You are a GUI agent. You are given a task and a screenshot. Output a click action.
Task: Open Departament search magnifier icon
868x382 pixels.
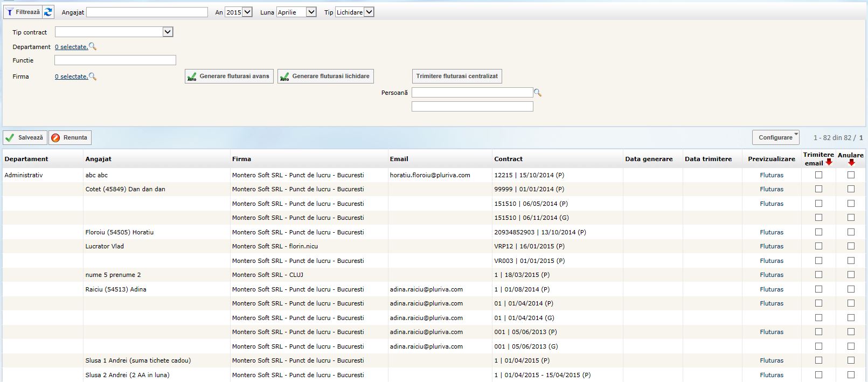pyautogui.click(x=93, y=47)
